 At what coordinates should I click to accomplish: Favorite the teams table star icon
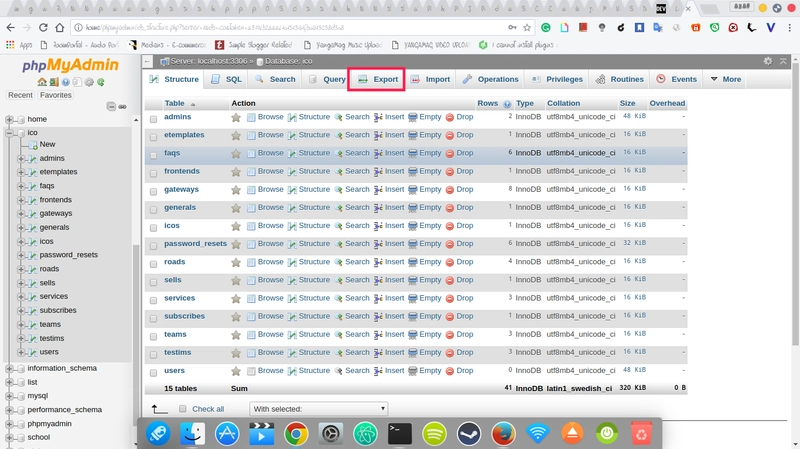tap(236, 335)
